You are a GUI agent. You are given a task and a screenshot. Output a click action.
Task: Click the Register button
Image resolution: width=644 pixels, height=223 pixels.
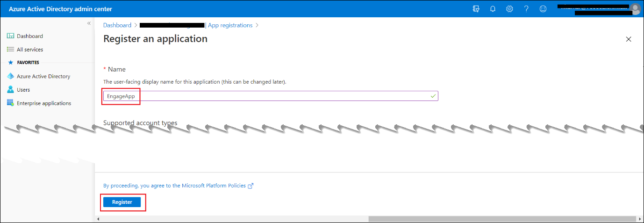(122, 202)
